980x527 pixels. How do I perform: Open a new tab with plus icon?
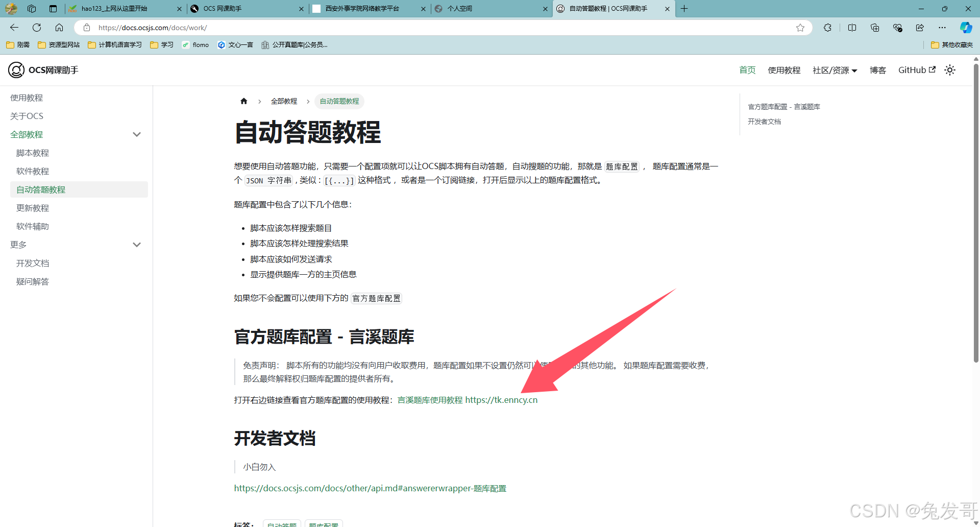684,9
